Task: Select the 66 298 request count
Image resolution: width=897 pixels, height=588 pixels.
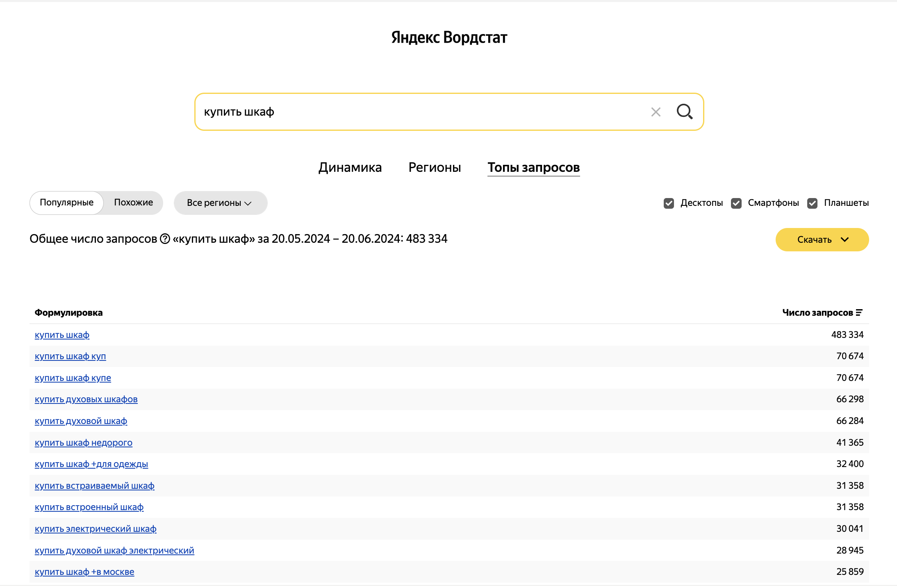Action: tap(850, 399)
